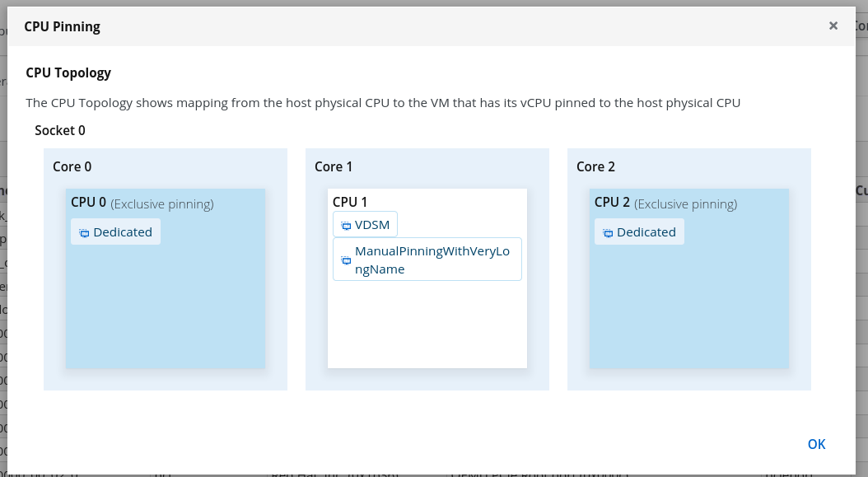Click OK to dismiss the CPU Pinning dialog

[x=816, y=444]
